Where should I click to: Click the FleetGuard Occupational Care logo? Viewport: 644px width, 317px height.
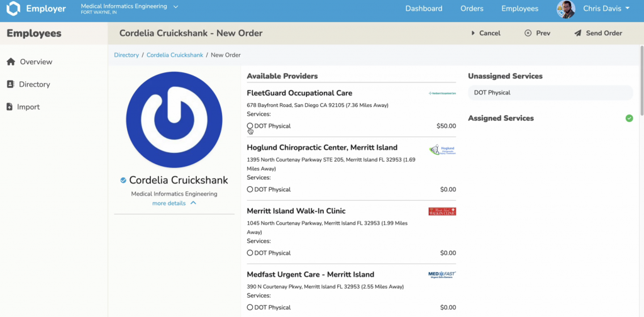click(442, 93)
